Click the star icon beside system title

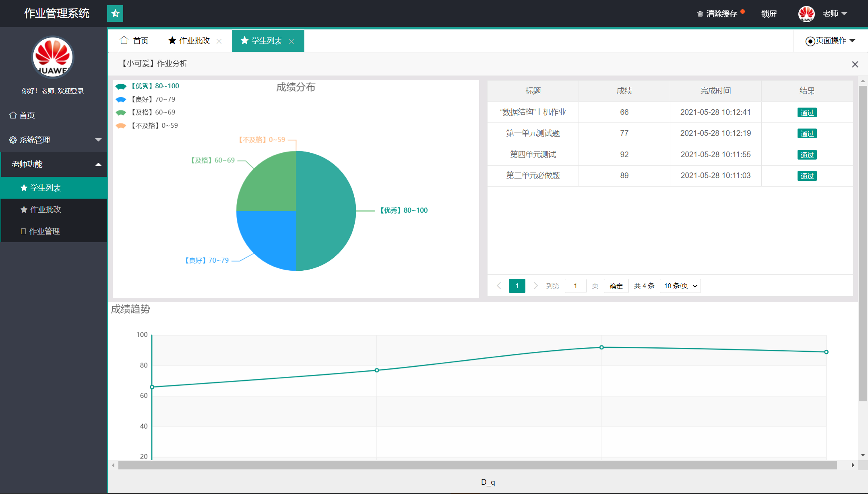115,14
